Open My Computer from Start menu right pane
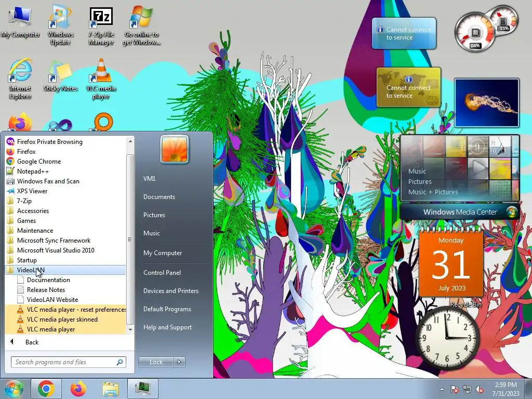532x399 pixels. point(163,253)
